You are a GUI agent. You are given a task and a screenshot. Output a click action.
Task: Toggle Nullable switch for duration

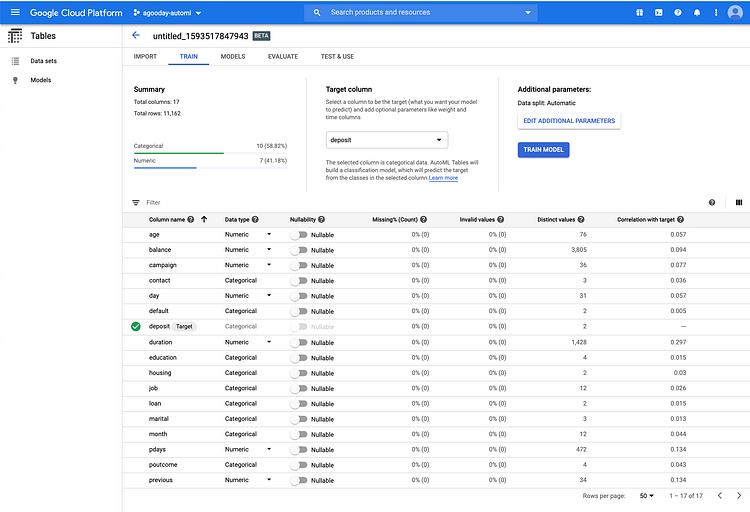pyautogui.click(x=298, y=343)
